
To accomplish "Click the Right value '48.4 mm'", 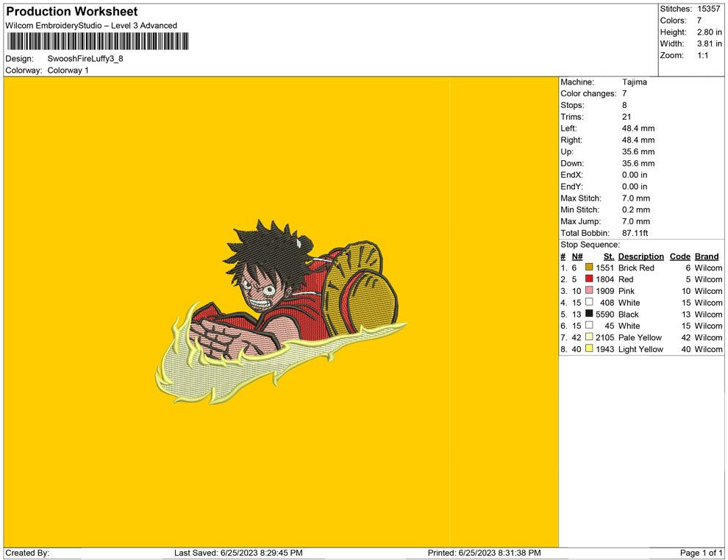I will [x=638, y=140].
